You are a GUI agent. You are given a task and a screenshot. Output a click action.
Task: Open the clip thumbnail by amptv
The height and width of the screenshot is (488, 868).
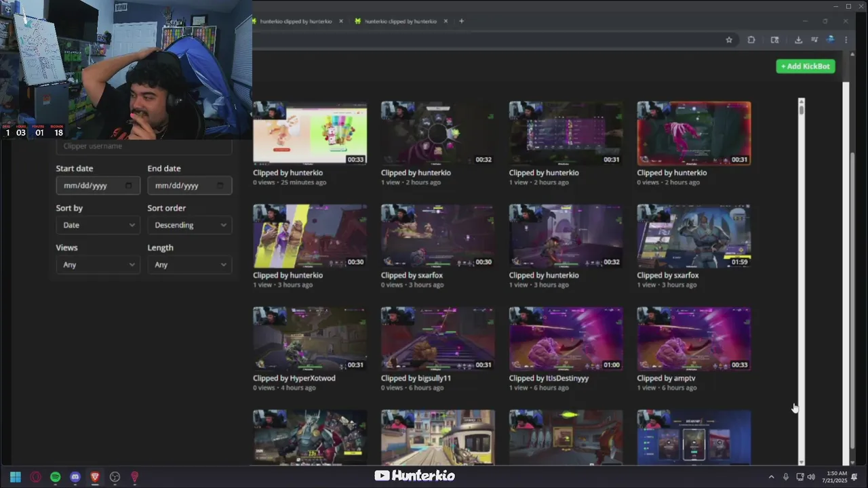[694, 339]
